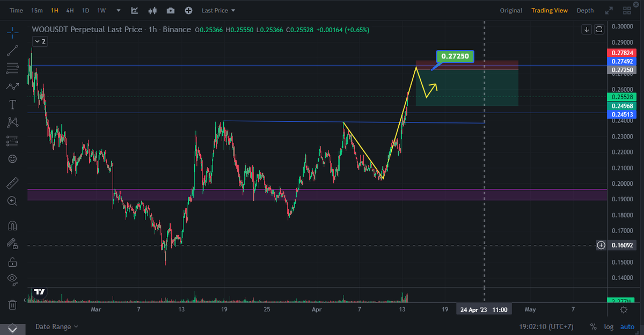Screen dimensions: 644x335
Task: Open the emoji icons tool
Action: pos(13,159)
